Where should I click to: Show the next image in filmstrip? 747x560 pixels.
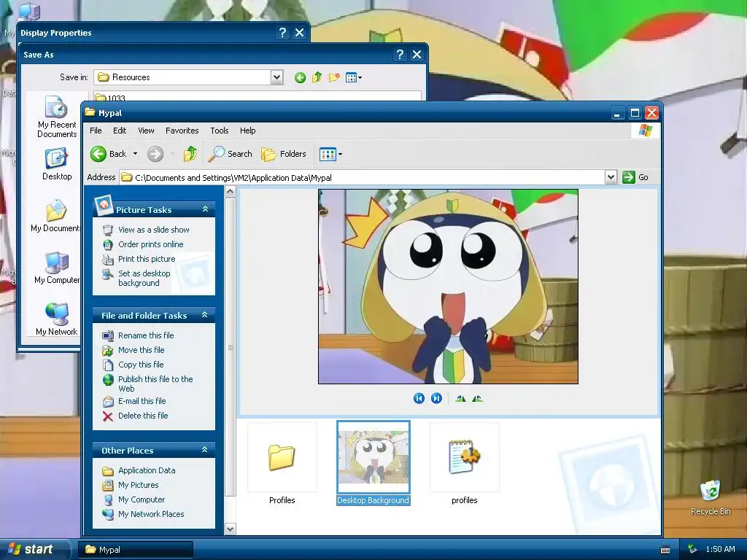tap(436, 398)
